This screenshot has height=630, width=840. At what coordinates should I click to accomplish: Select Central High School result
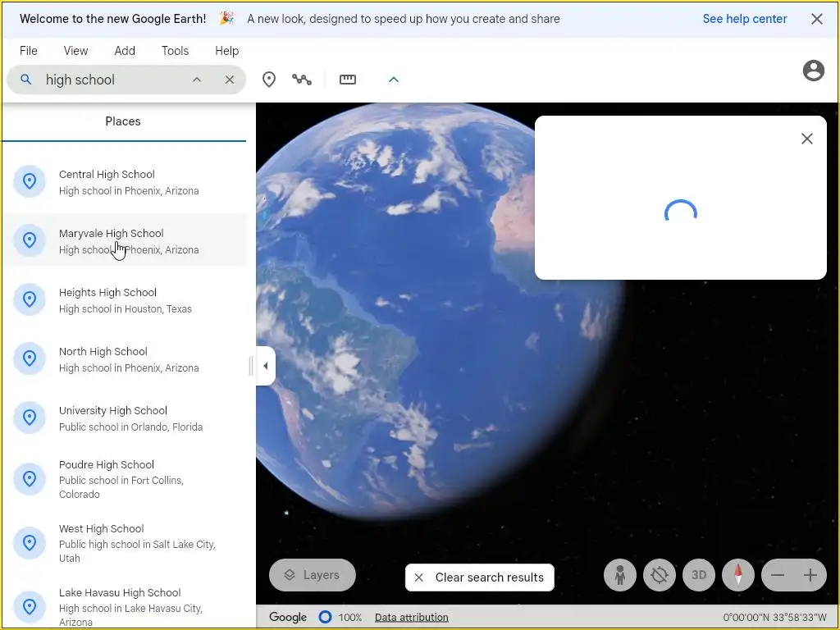coord(125,182)
